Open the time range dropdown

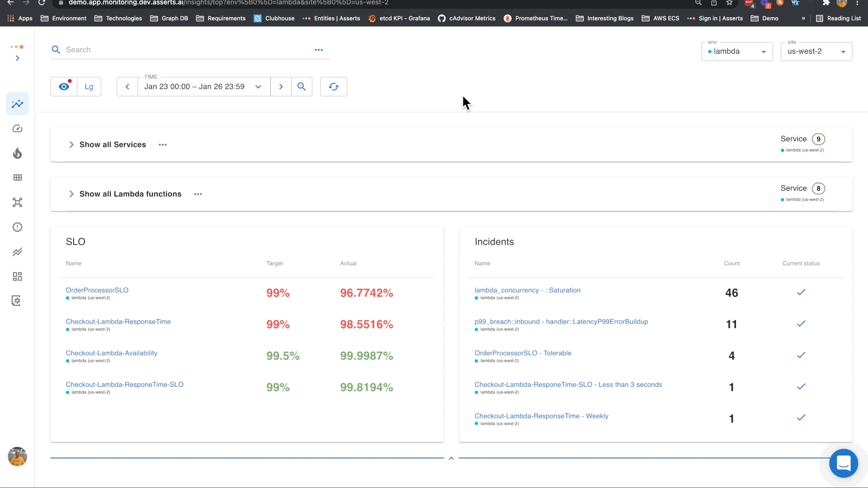click(258, 87)
